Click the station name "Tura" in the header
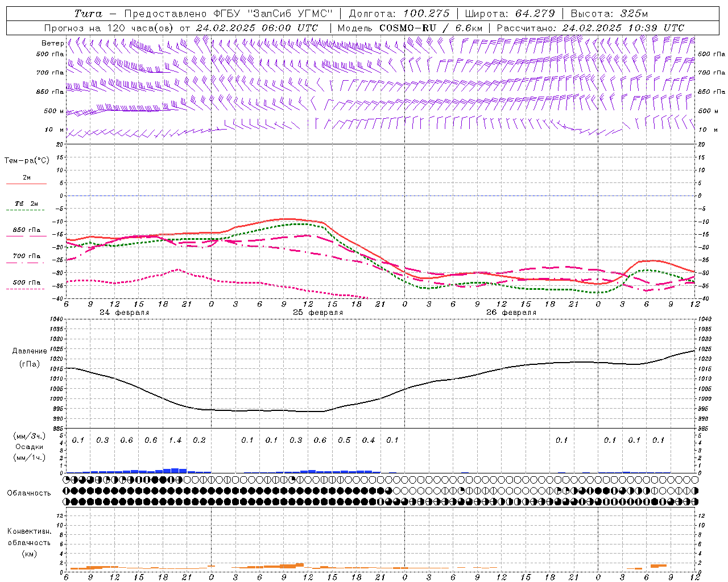This screenshot has width=728, height=582. point(88,14)
